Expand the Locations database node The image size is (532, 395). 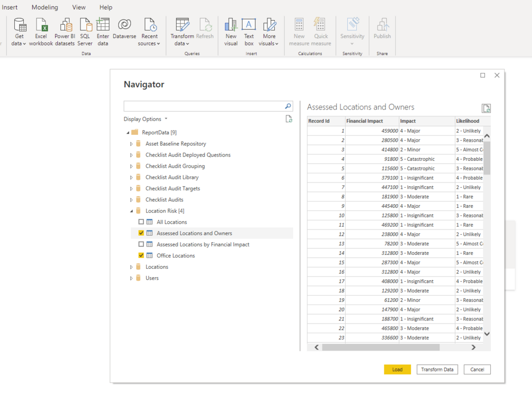point(131,267)
